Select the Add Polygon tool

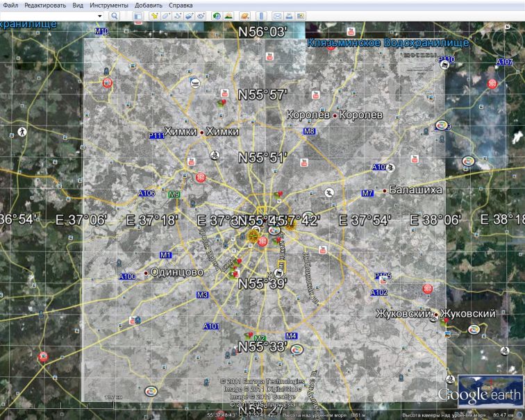click(167, 16)
